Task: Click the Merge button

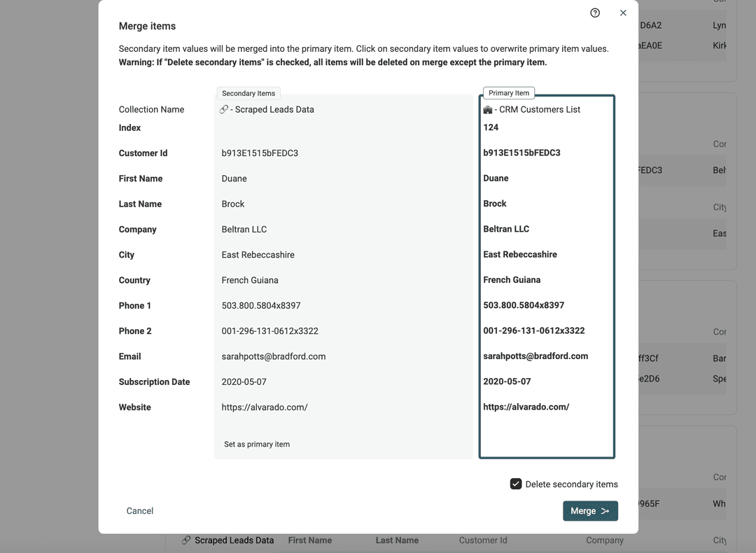Action: (590, 511)
